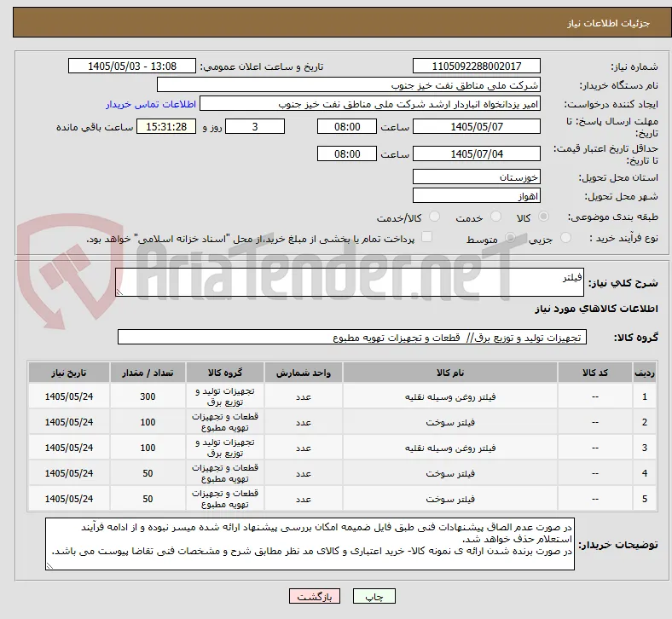Click the فیلتر general description text area
This screenshot has width=672, height=619.
350,282
